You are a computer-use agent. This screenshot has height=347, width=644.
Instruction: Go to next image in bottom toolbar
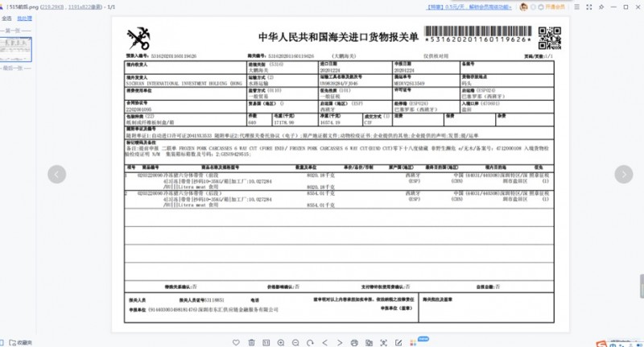point(340,342)
